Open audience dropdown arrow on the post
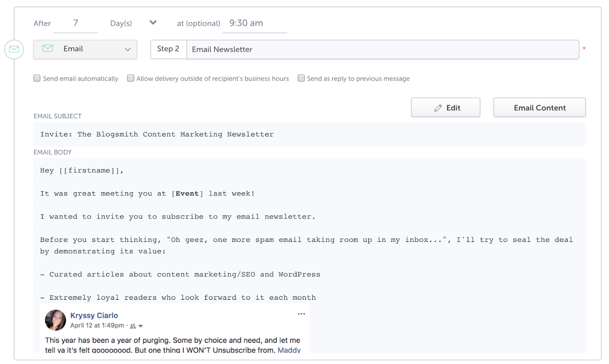 pyautogui.click(x=141, y=326)
